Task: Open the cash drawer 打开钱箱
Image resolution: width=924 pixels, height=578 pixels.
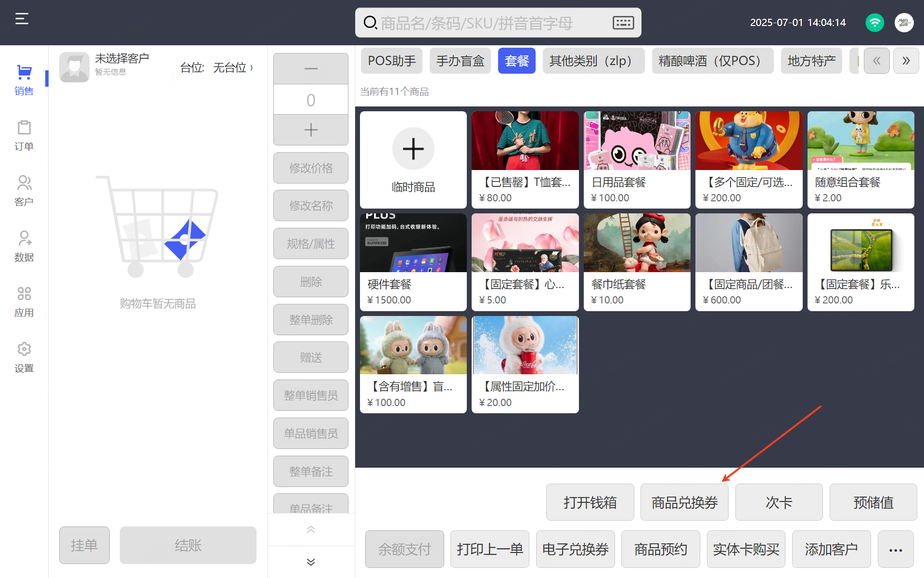Action: [590, 502]
